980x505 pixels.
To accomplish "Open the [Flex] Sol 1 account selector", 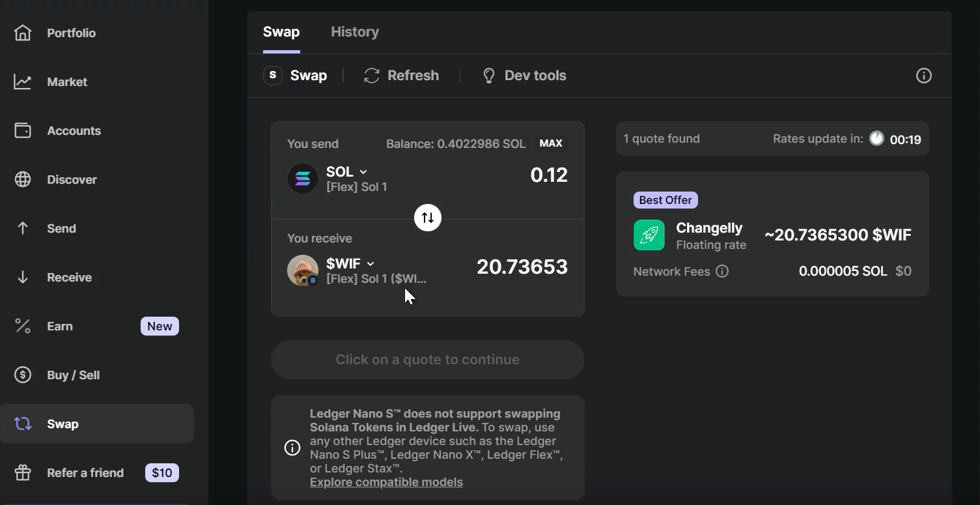I will pyautogui.click(x=357, y=188).
